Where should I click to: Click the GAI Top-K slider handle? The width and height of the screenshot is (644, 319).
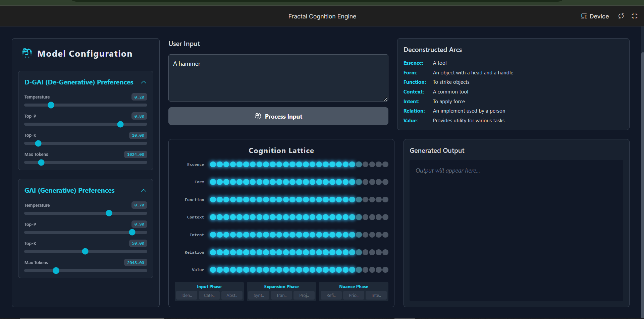tap(85, 251)
